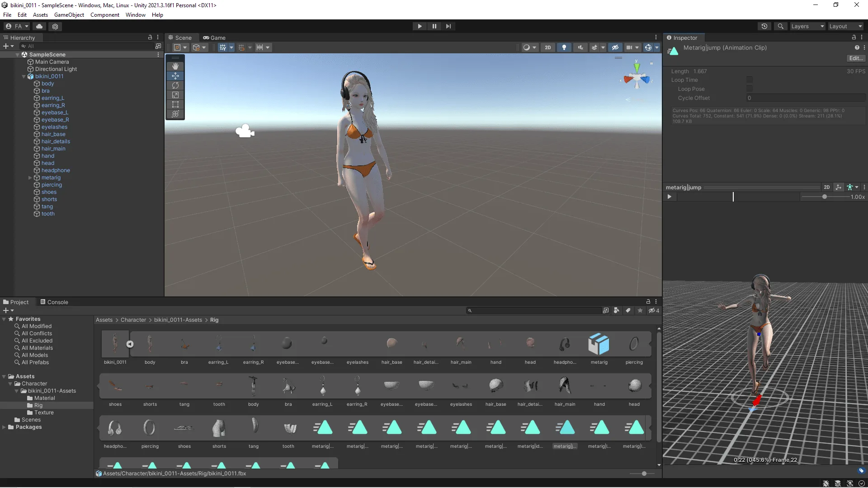
Task: Select the tooth asset thumbnail in Project panel
Action: click(219, 386)
